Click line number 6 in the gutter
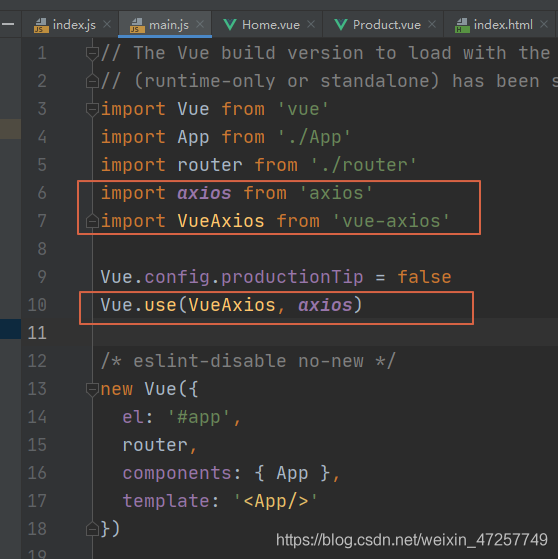The width and height of the screenshot is (558, 559). click(x=42, y=193)
